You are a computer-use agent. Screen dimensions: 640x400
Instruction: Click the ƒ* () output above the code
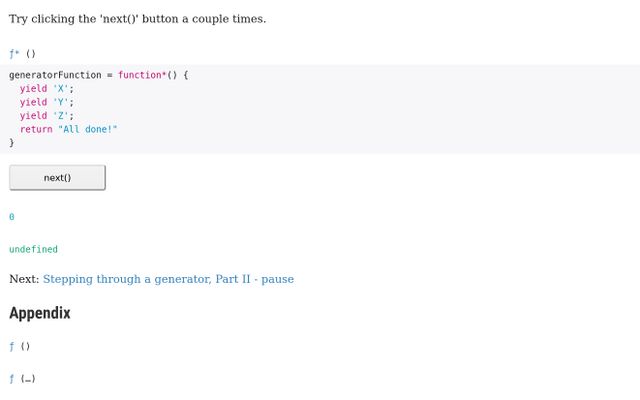coord(22,54)
